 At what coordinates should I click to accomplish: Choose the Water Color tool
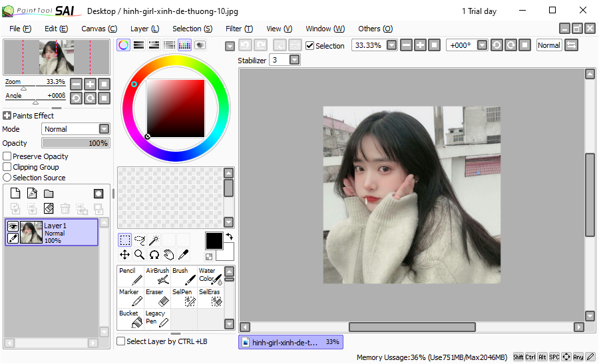pos(210,277)
